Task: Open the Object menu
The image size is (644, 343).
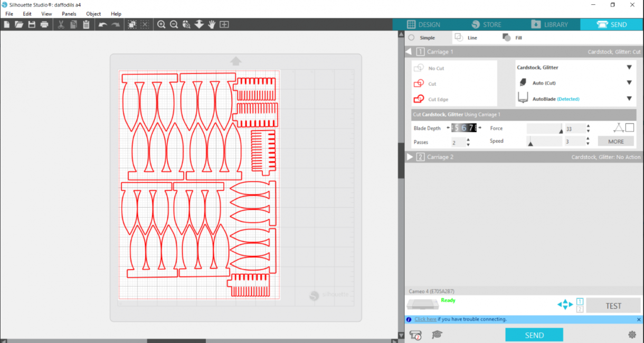Action: [x=93, y=14]
